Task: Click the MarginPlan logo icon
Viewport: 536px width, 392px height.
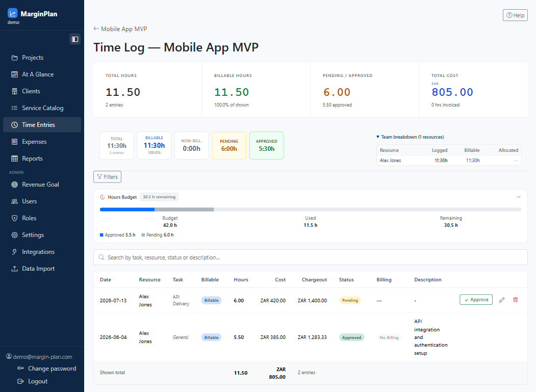Action: coord(13,13)
